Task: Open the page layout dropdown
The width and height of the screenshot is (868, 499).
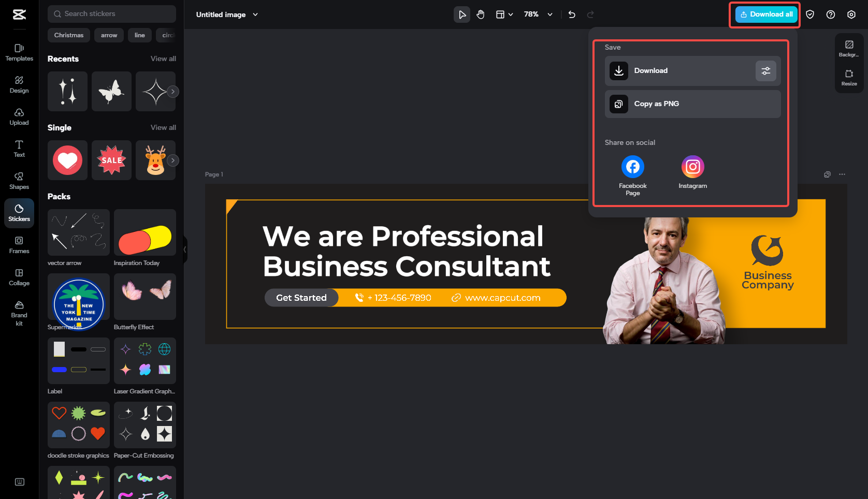Action: pos(504,14)
